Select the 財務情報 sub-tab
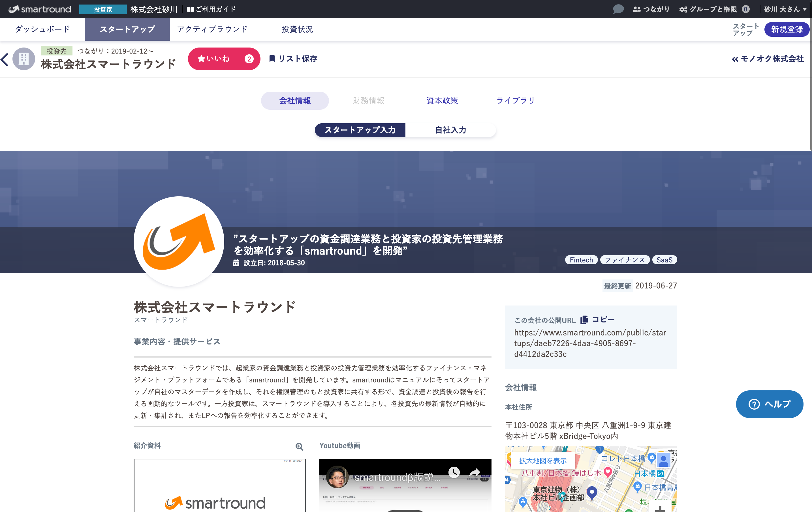 (368, 100)
